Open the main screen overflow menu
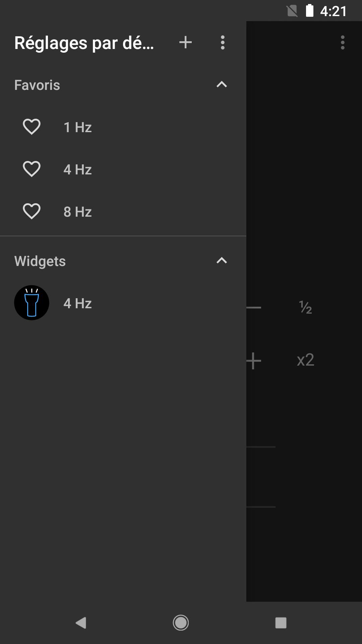This screenshot has height=644, width=362. [x=343, y=43]
